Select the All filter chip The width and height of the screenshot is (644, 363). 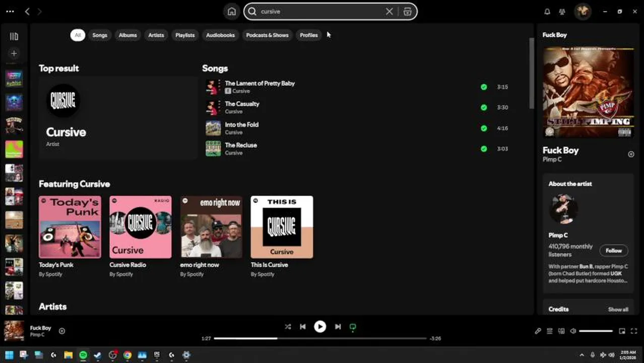tap(78, 35)
